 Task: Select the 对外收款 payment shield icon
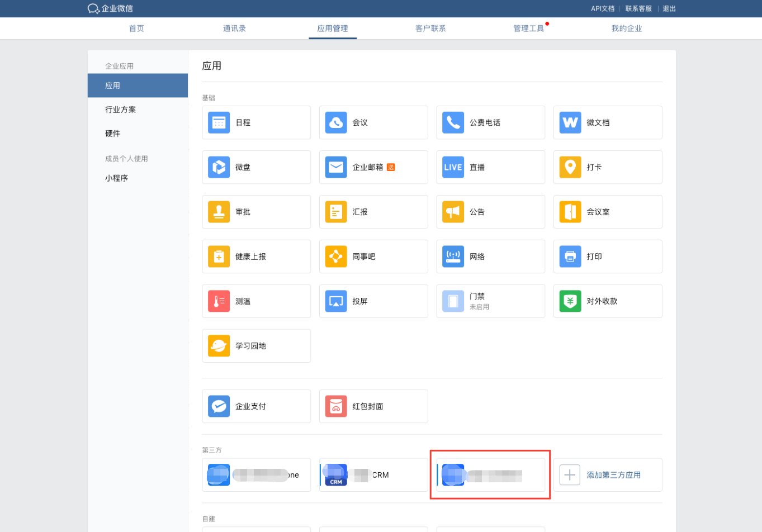(x=570, y=301)
